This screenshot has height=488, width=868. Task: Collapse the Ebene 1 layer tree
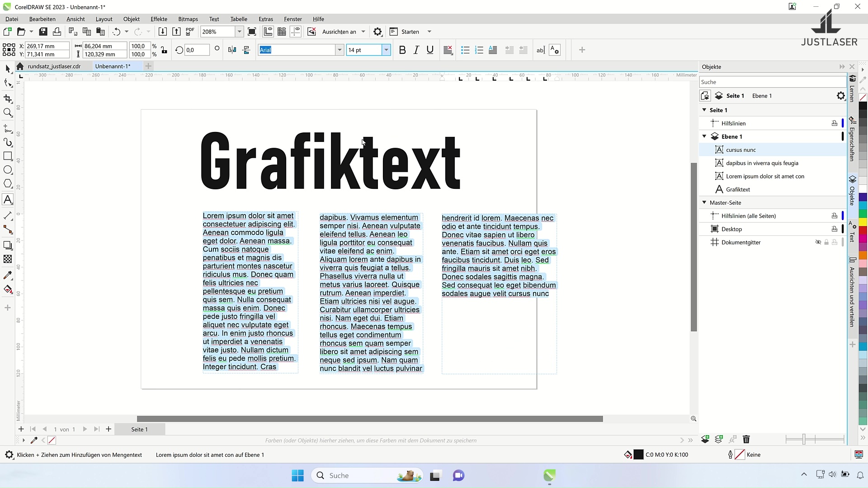(704, 136)
